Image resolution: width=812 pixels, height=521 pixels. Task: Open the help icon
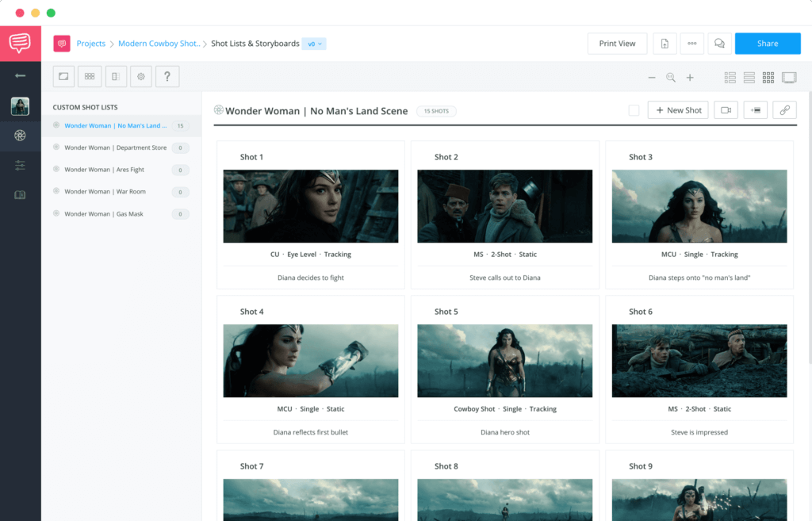167,76
